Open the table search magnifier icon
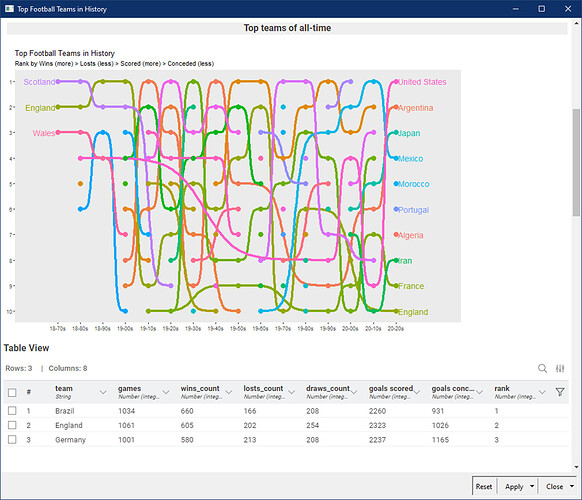 coord(542,368)
